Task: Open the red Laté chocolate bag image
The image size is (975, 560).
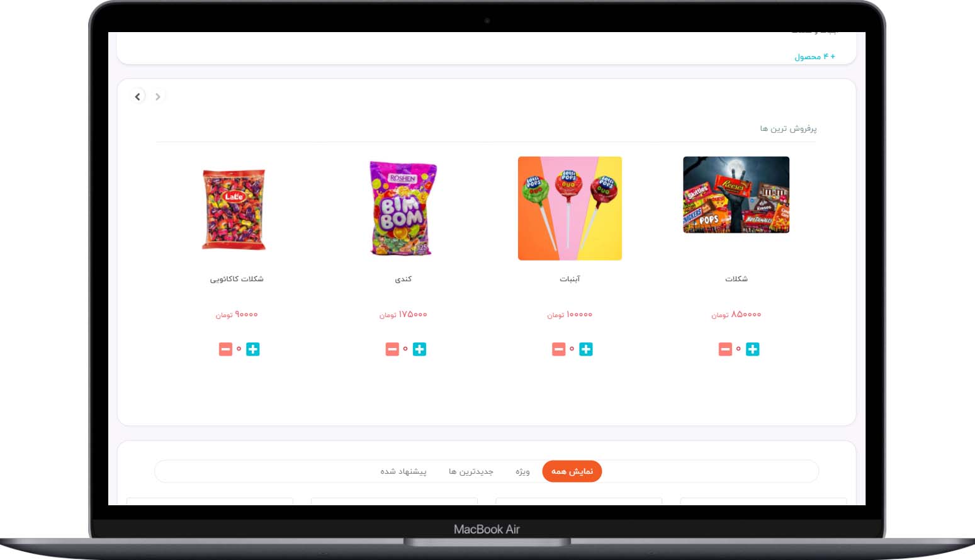Action: [x=234, y=209]
